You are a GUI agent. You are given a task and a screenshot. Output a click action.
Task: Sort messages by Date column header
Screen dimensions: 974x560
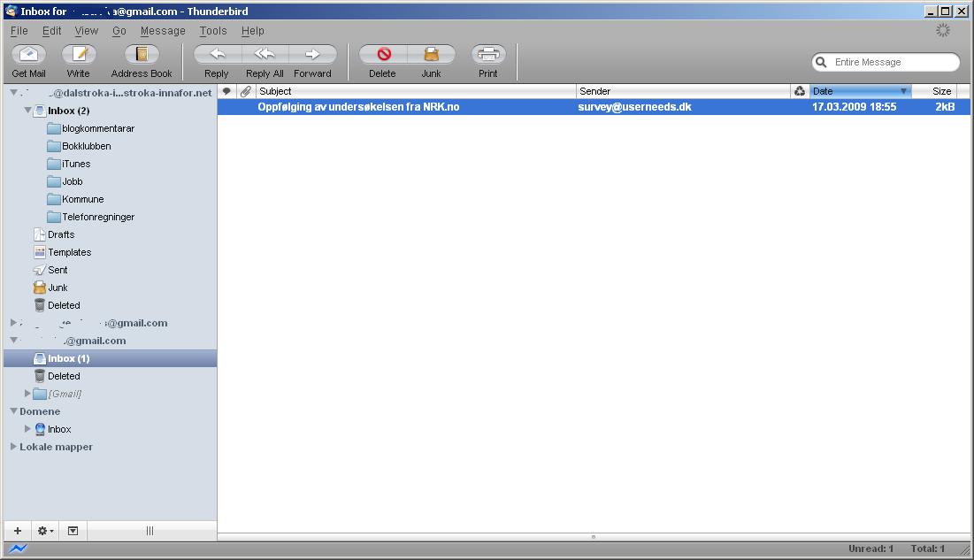tap(854, 91)
